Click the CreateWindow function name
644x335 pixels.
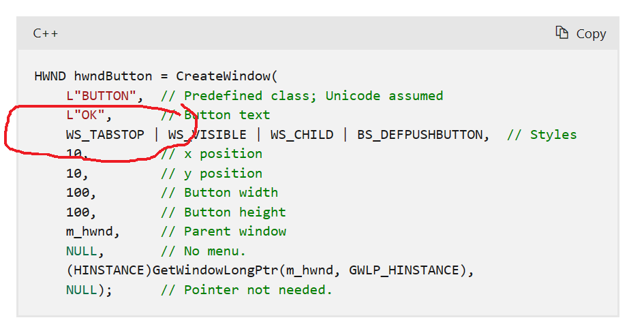coord(224,76)
